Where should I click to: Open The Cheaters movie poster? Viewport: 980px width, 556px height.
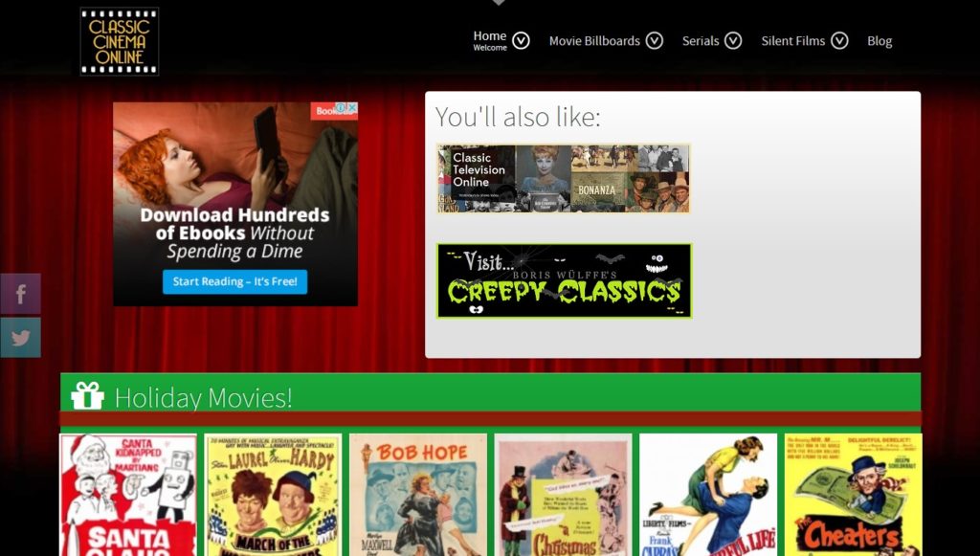[x=853, y=495]
